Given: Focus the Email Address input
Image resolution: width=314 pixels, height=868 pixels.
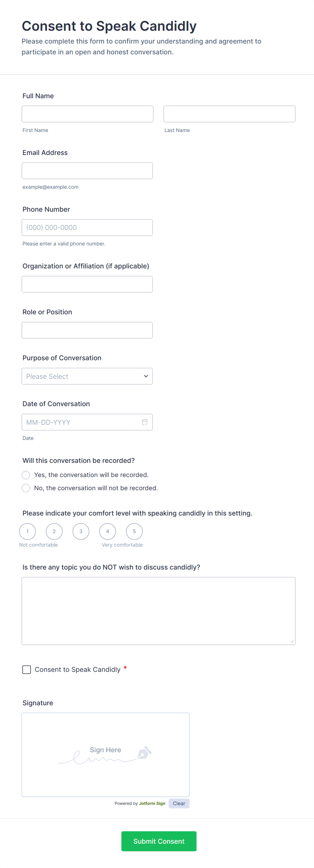Looking at the screenshot, I should 87,171.
